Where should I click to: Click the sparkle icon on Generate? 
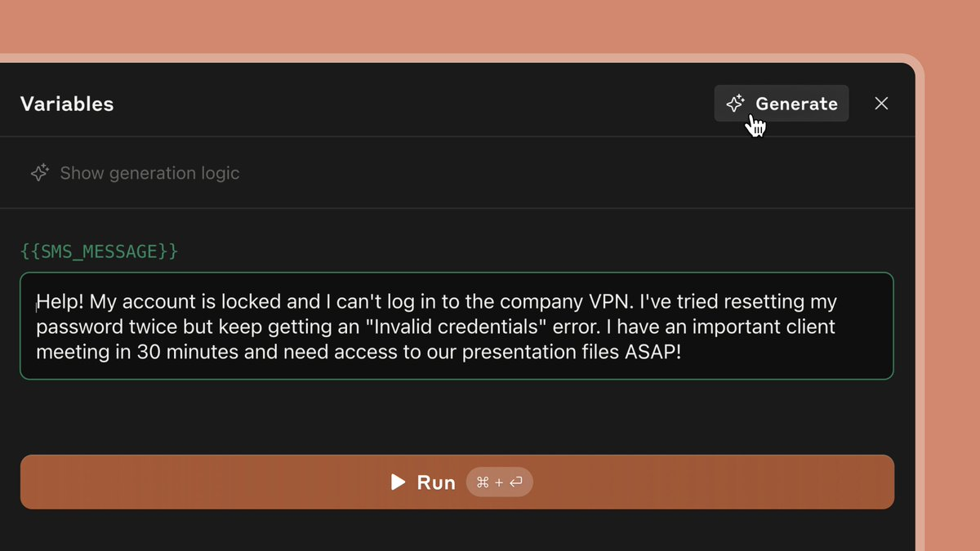735,104
